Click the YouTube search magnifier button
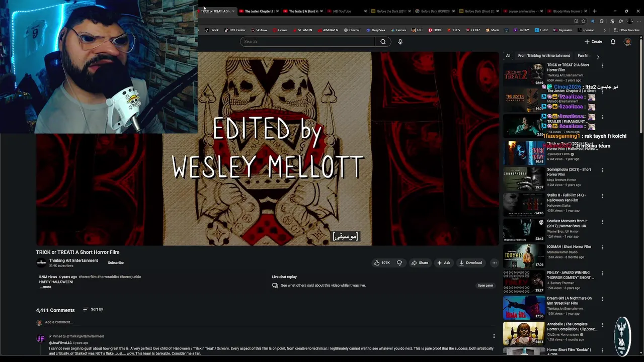 tap(383, 42)
